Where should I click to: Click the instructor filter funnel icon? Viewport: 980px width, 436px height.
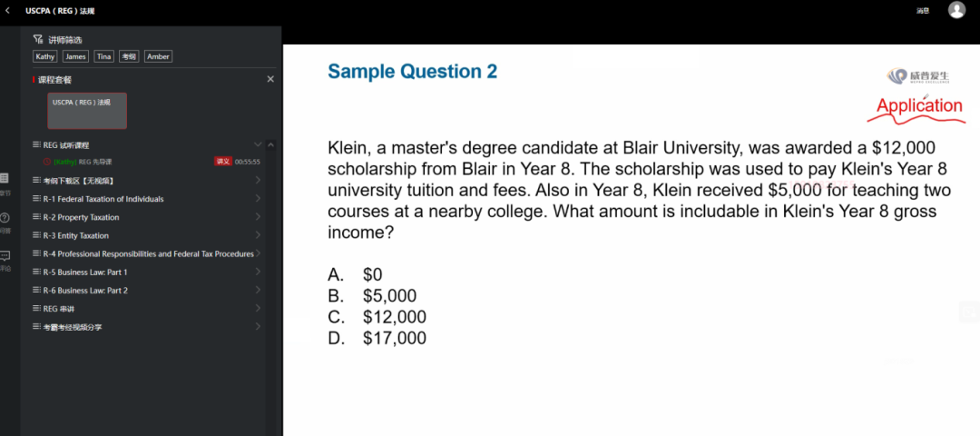coord(37,40)
